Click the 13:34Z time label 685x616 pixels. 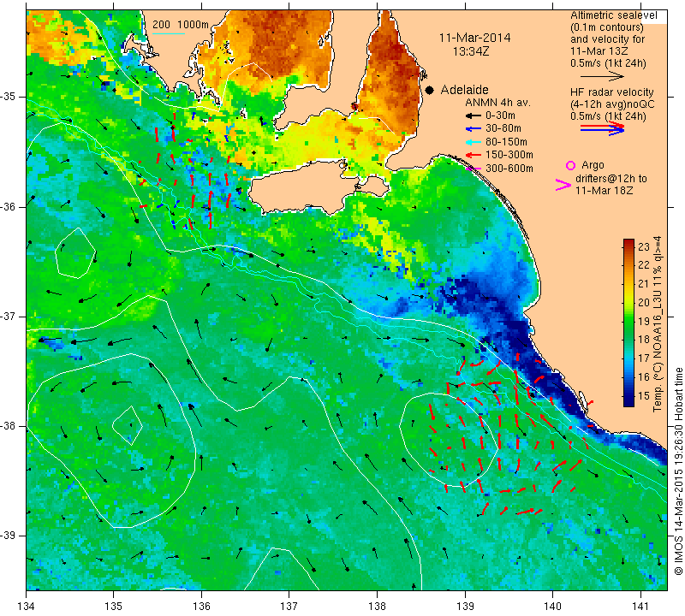(x=470, y=51)
